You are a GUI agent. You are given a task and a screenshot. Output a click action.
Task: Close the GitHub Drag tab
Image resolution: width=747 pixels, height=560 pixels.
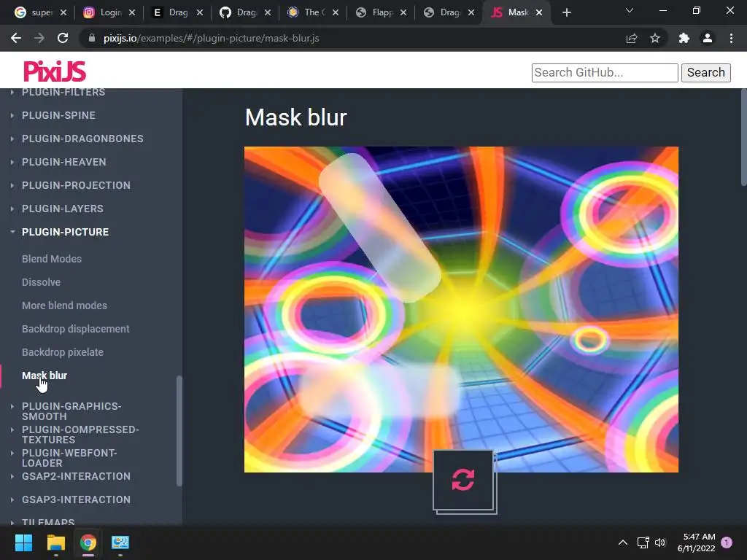tap(268, 13)
